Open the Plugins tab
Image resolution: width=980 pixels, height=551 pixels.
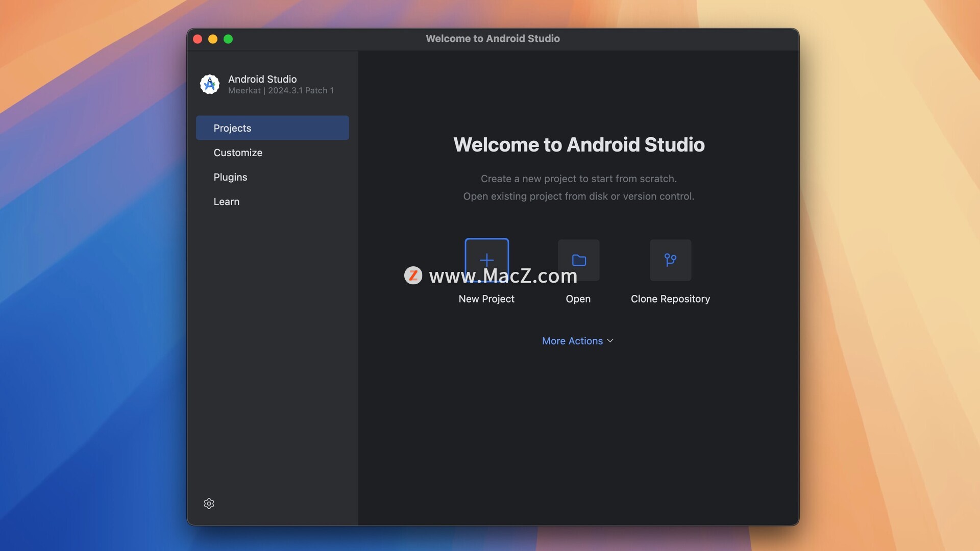click(x=273, y=177)
